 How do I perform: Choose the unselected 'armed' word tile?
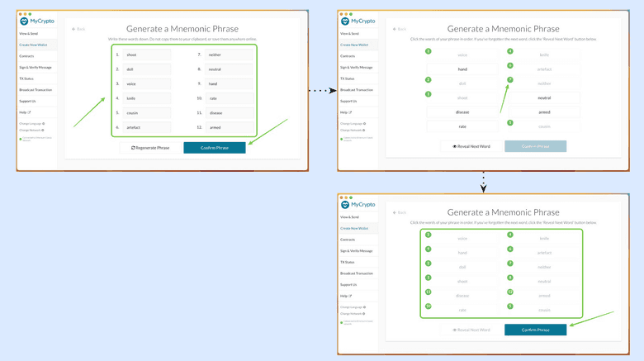coord(544,112)
